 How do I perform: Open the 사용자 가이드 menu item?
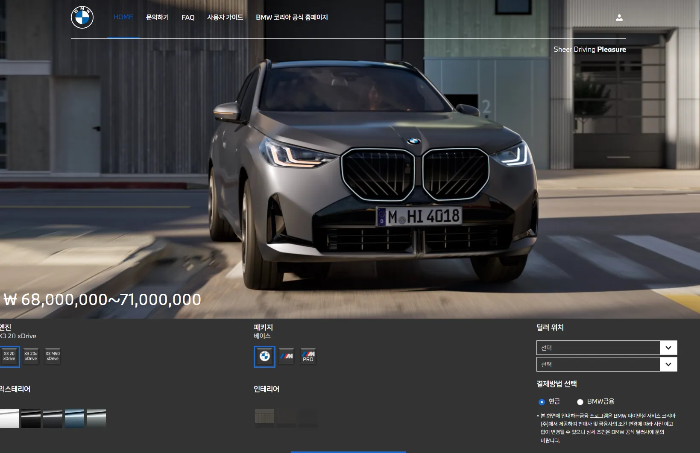tap(225, 17)
